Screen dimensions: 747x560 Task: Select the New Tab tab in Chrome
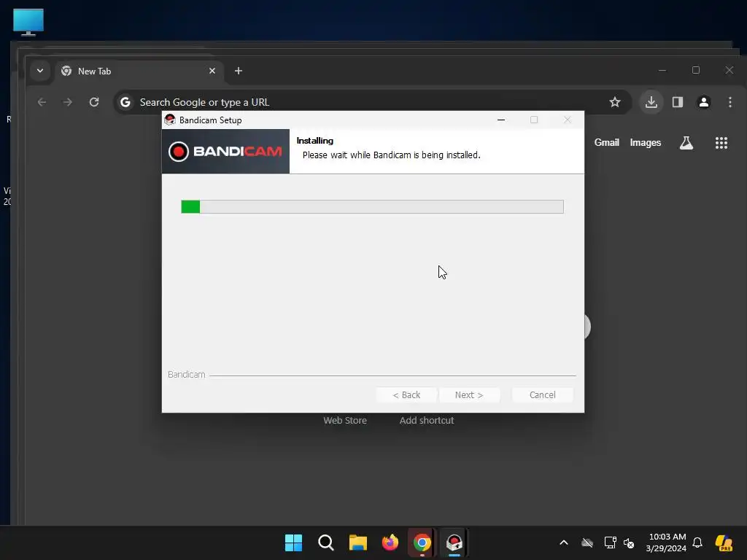tap(138, 71)
